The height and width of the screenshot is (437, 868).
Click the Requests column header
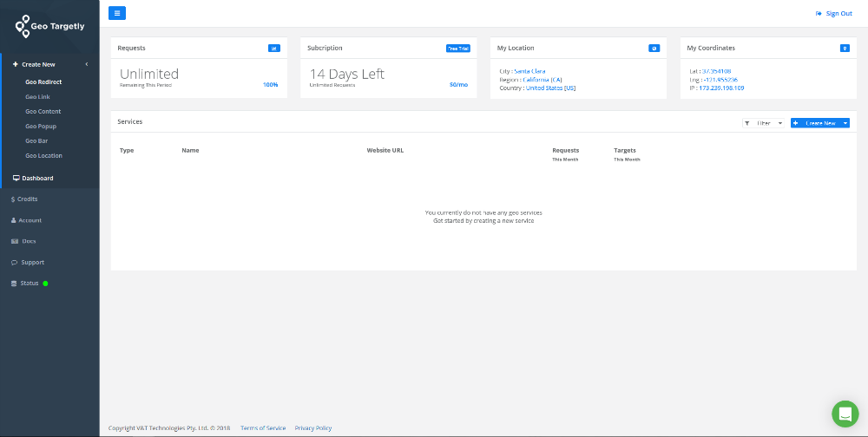click(x=566, y=151)
